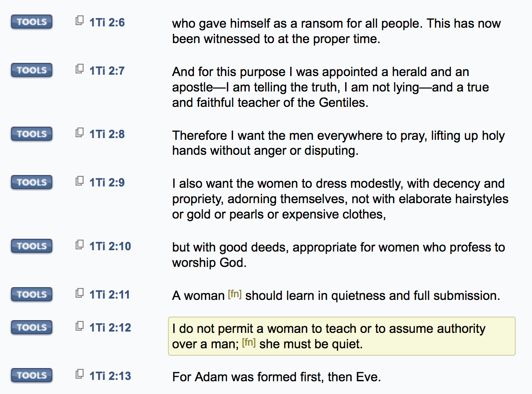Image resolution: width=532 pixels, height=394 pixels.
Task: Click the copy icon beside 1Ti 2:9
Action: 80,181
